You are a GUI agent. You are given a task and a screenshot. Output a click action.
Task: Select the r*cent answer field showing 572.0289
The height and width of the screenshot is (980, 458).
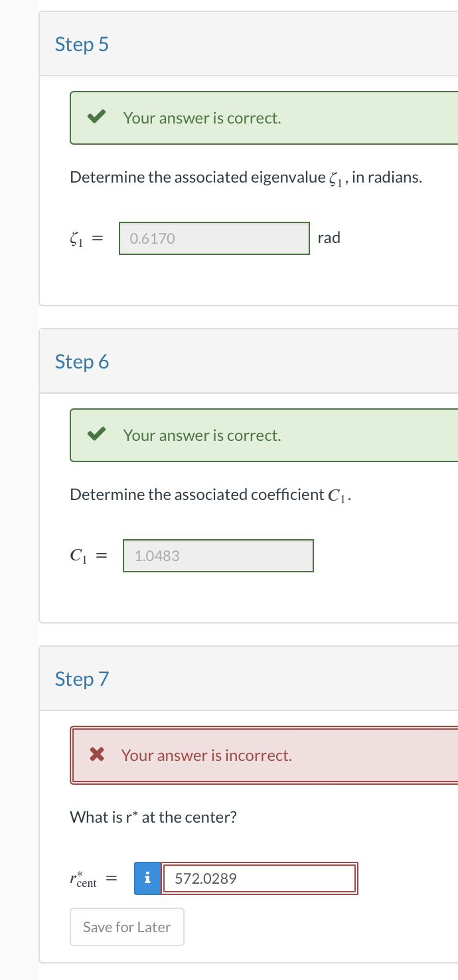(259, 878)
